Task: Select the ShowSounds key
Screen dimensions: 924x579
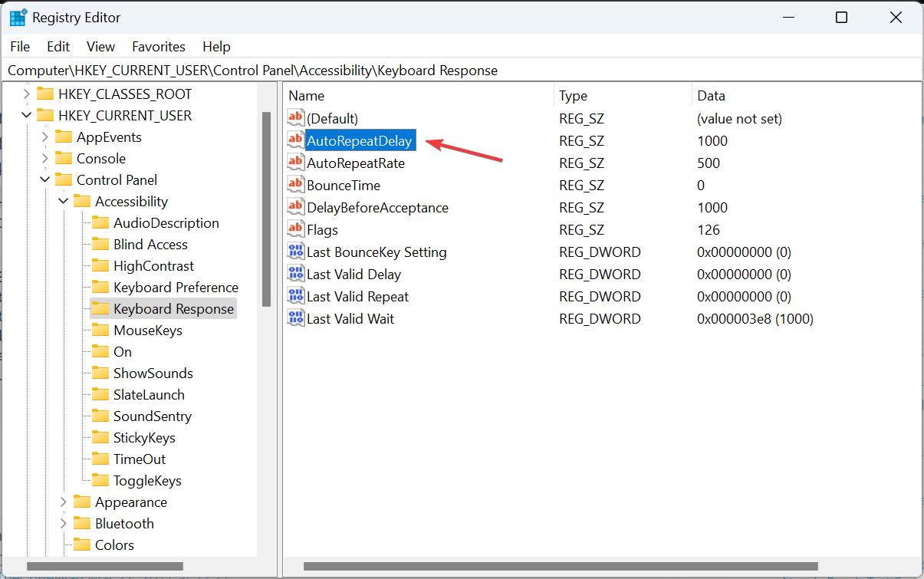Action: tap(153, 373)
